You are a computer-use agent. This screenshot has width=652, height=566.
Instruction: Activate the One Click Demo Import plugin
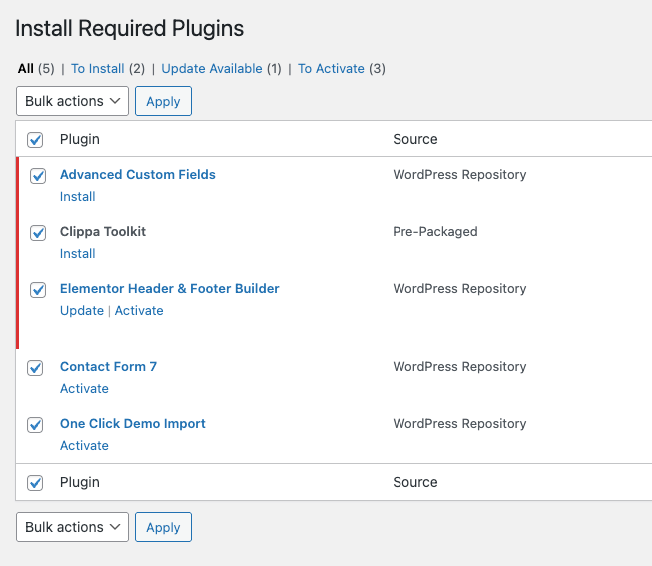pos(84,445)
